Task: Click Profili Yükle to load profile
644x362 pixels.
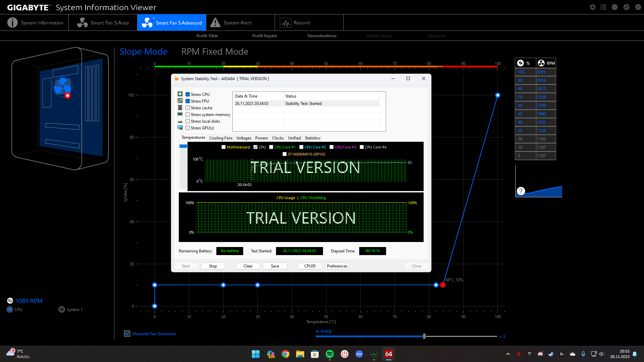Action: [207, 36]
